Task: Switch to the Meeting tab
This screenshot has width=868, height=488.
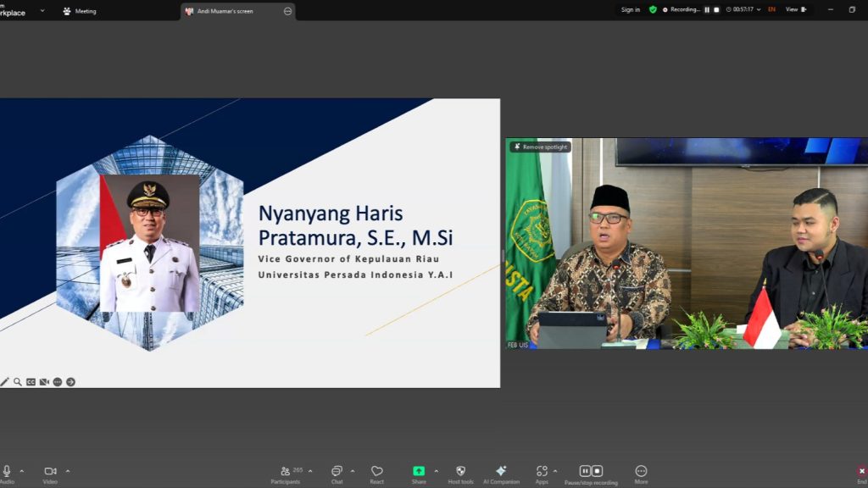Action: [x=79, y=11]
